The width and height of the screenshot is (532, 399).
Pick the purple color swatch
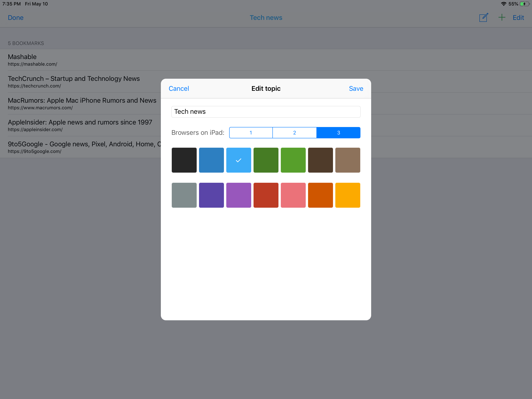point(239,195)
